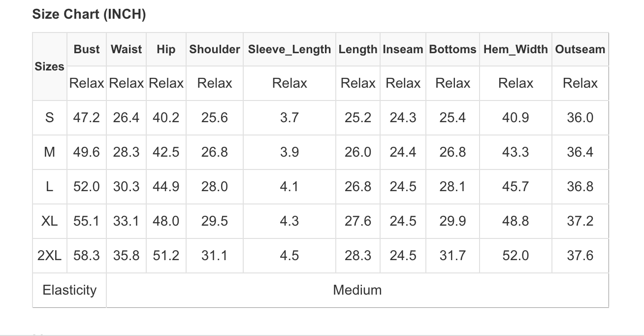The width and height of the screenshot is (644, 336).
Task: Click the Elasticity row label
Action: 69,290
